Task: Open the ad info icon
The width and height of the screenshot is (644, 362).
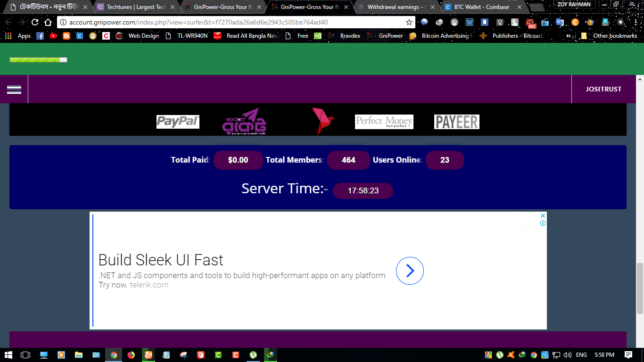Action: tap(543, 223)
